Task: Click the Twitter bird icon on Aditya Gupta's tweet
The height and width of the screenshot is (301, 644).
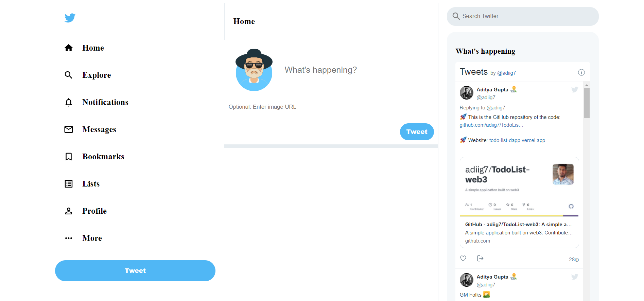Action: coord(574,89)
